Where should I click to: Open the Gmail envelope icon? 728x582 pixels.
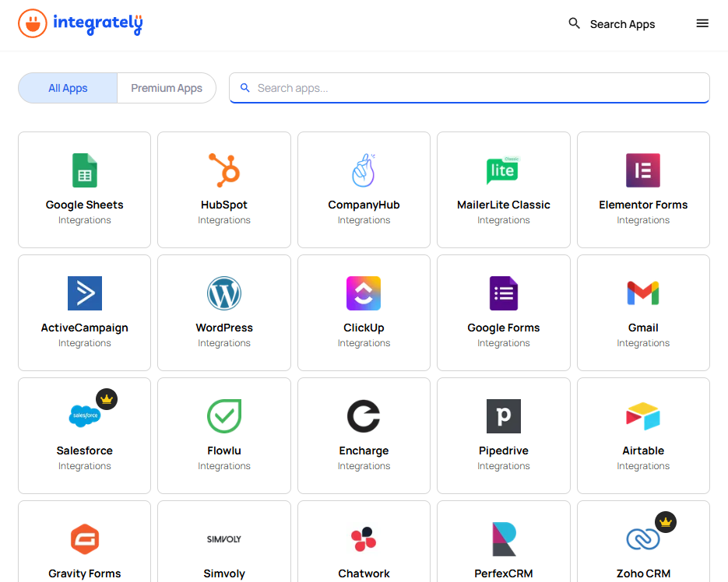tap(643, 293)
